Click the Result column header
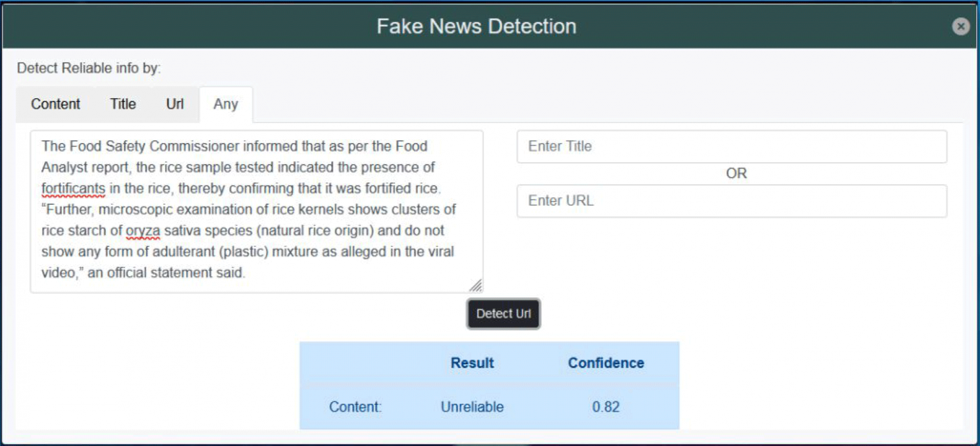The width and height of the screenshot is (980, 446). pyautogui.click(x=471, y=362)
